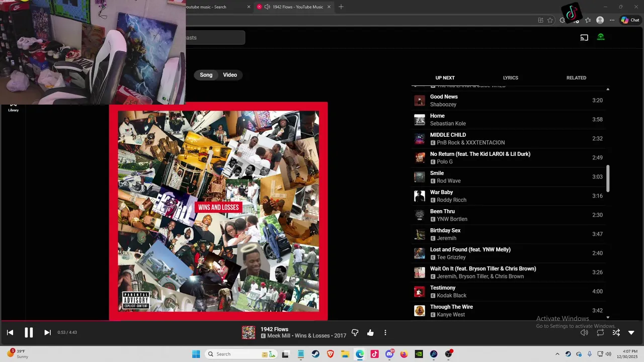Image resolution: width=644 pixels, height=362 pixels.
Task: Open Copilot Chat in browser
Action: [x=630, y=20]
